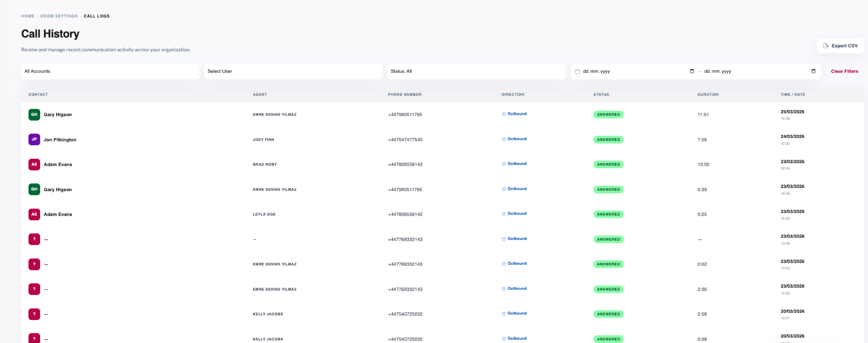
Task: Click the GH avatar on the 25/03/2026 call
Action: click(x=34, y=114)
